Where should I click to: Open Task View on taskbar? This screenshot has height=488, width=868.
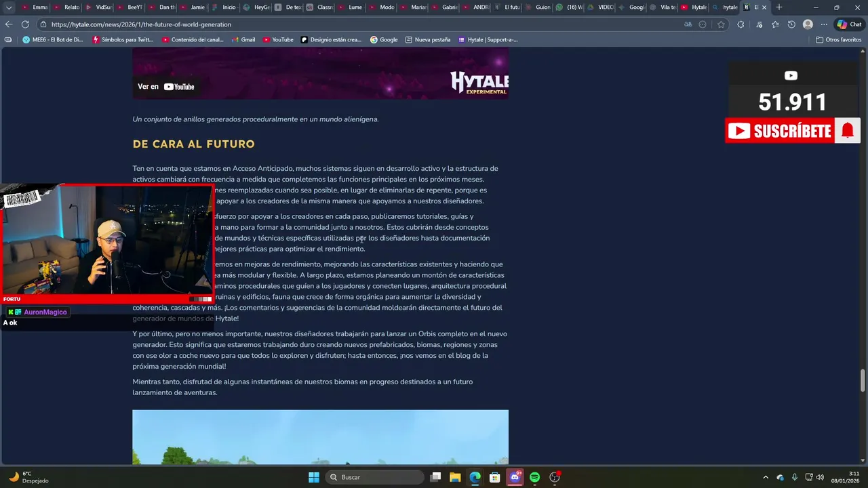point(436,477)
